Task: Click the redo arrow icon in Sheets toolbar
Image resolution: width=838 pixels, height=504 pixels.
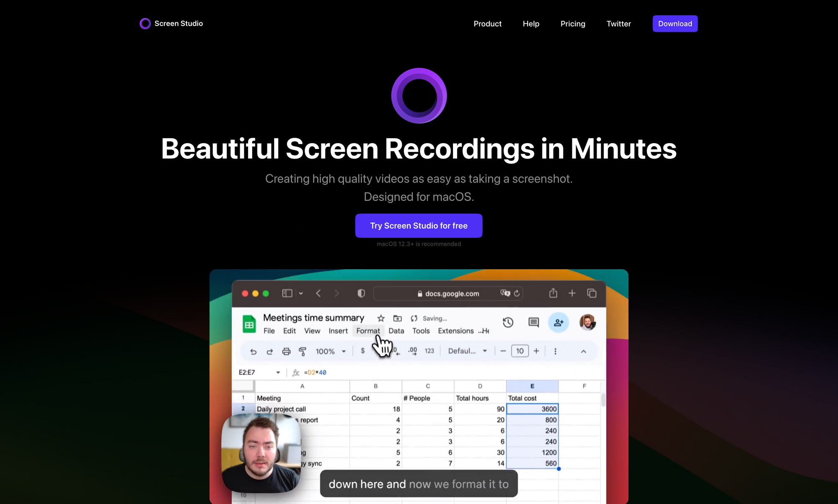Action: point(269,351)
